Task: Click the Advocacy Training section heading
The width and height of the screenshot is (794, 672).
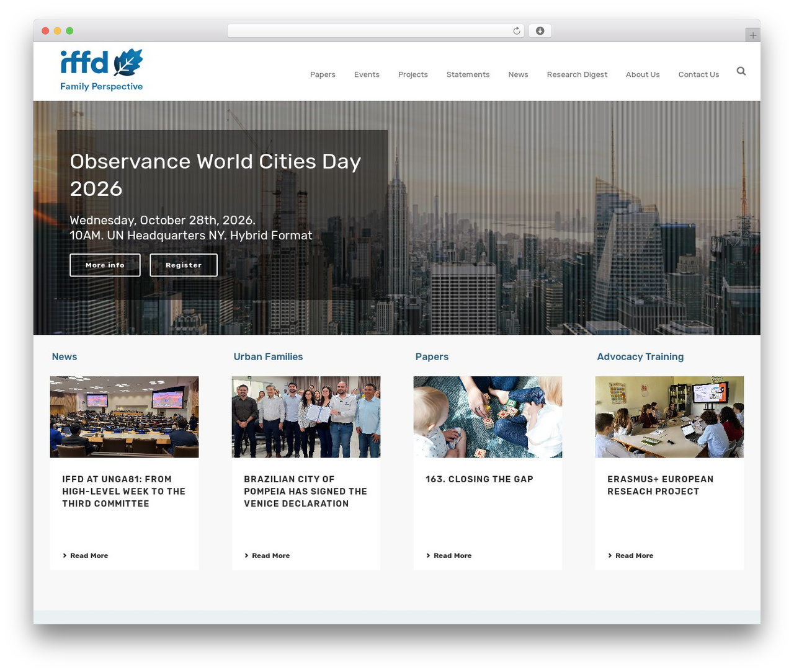Action: pos(640,356)
